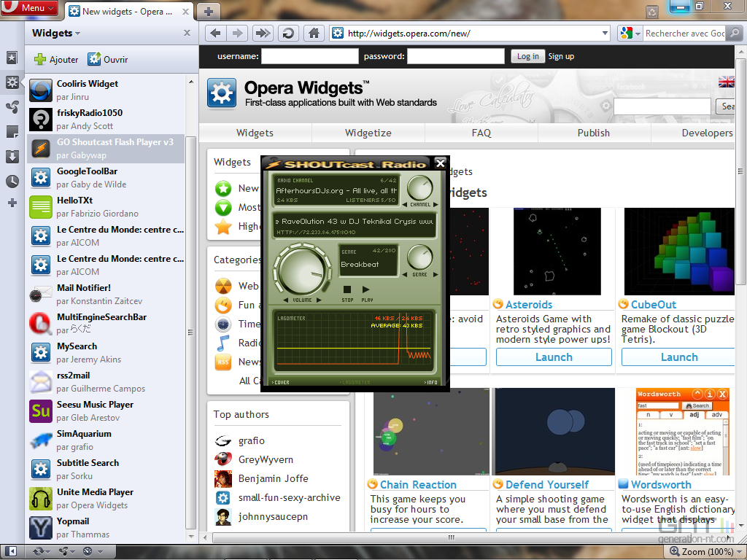Open the Asteroids title link
This screenshot has width=747, height=560.
(529, 304)
